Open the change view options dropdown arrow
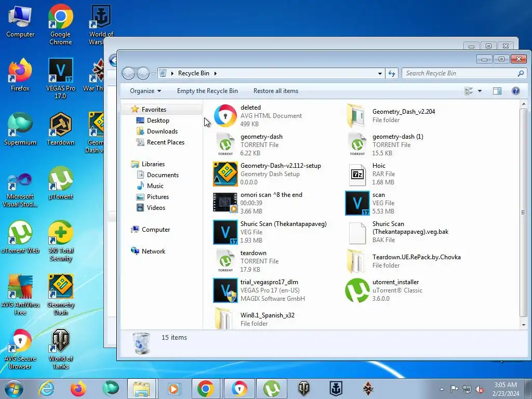Image resolution: width=532 pixels, height=399 pixels. click(x=480, y=91)
